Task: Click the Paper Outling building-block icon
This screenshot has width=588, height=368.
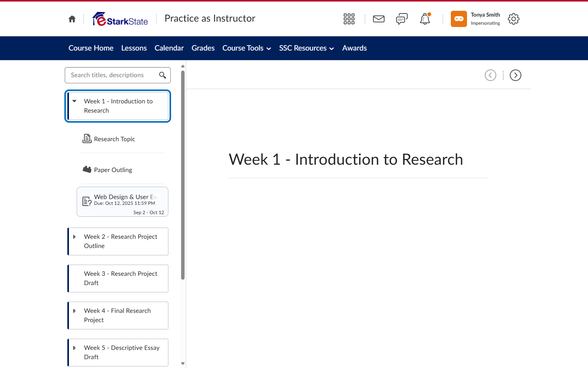Action: tap(87, 169)
